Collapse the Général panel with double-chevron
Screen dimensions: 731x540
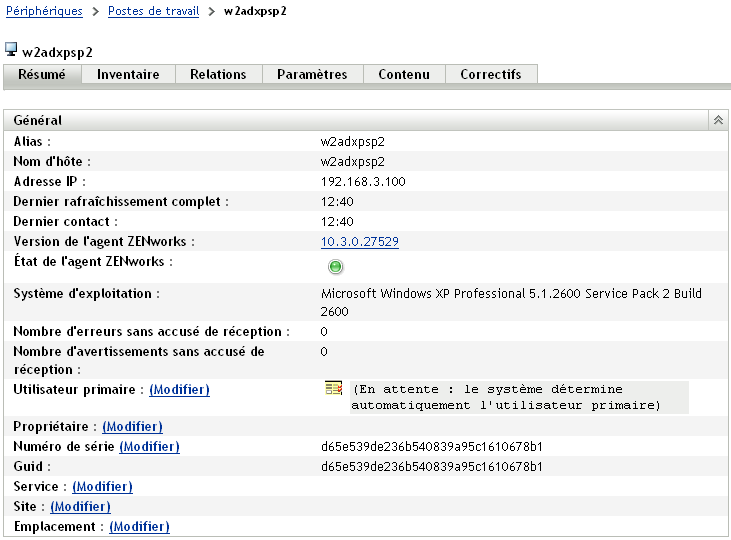[718, 120]
